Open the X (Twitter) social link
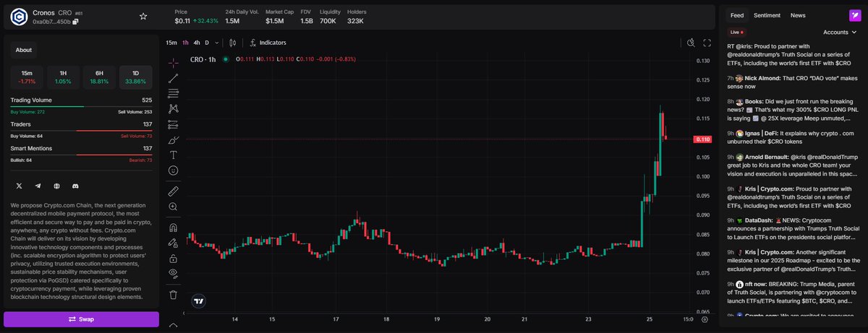The image size is (868, 333). coord(19,186)
